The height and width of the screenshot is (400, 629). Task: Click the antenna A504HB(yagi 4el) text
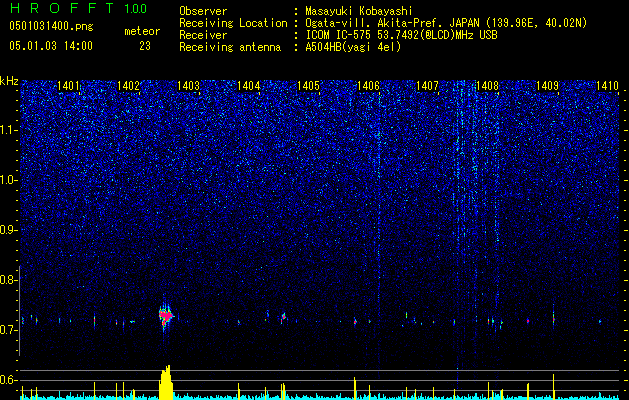click(353, 47)
